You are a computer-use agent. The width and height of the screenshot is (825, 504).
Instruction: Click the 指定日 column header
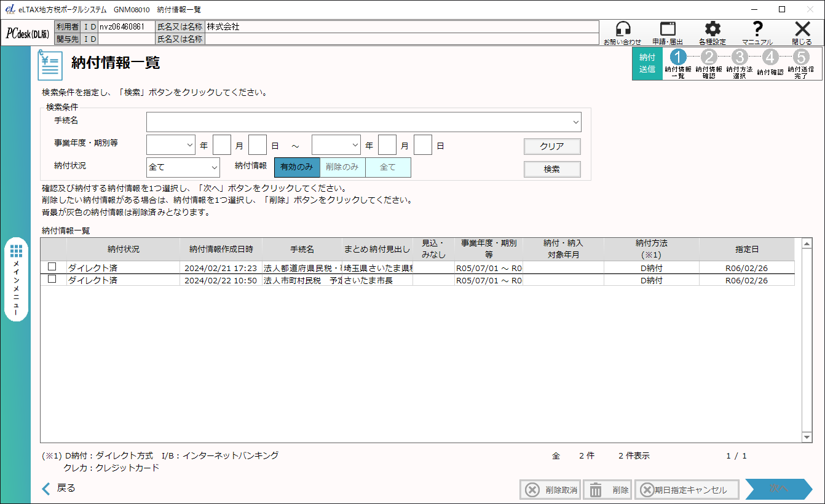pyautogui.click(x=747, y=250)
